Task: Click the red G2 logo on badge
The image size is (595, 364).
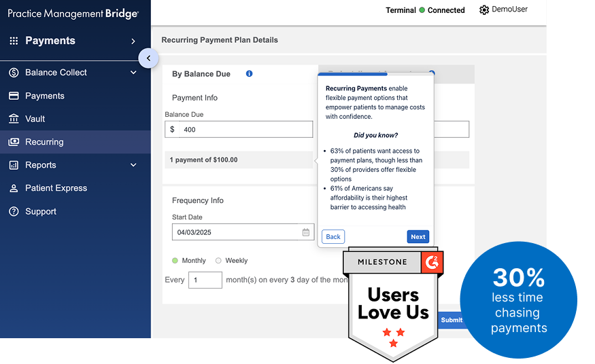Action: (432, 262)
